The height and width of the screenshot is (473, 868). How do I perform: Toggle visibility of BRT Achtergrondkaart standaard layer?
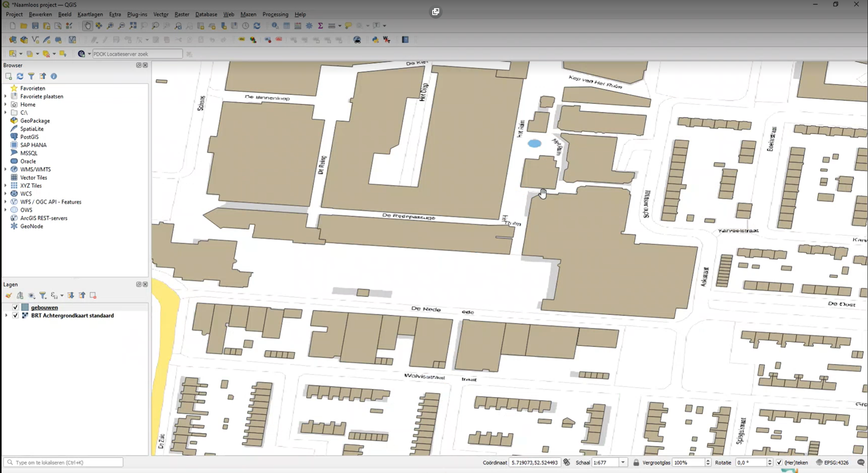coord(16,316)
